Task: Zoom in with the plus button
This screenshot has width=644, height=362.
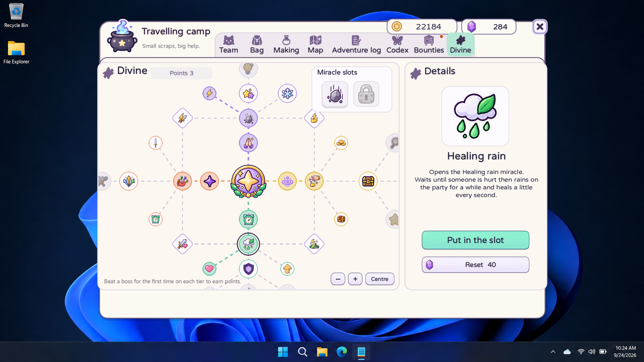Action: (355, 279)
